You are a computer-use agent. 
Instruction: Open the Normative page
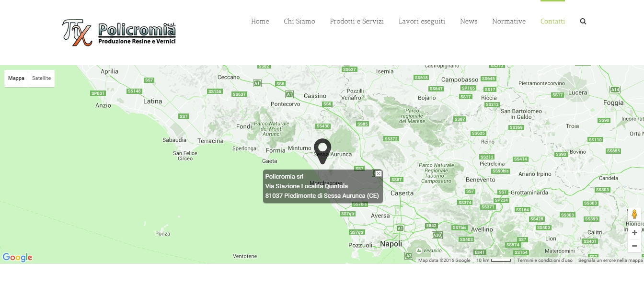pos(509,21)
